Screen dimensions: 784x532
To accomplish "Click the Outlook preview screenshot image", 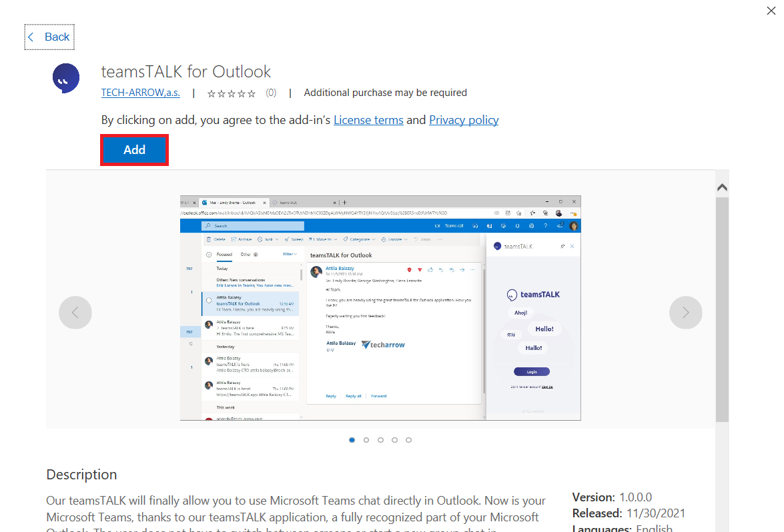I will 380,308.
